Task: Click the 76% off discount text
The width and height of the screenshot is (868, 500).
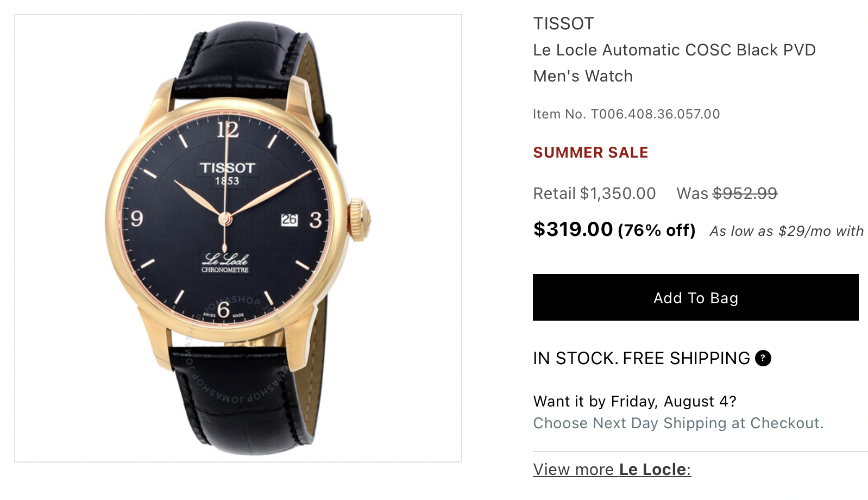Action: tap(657, 230)
